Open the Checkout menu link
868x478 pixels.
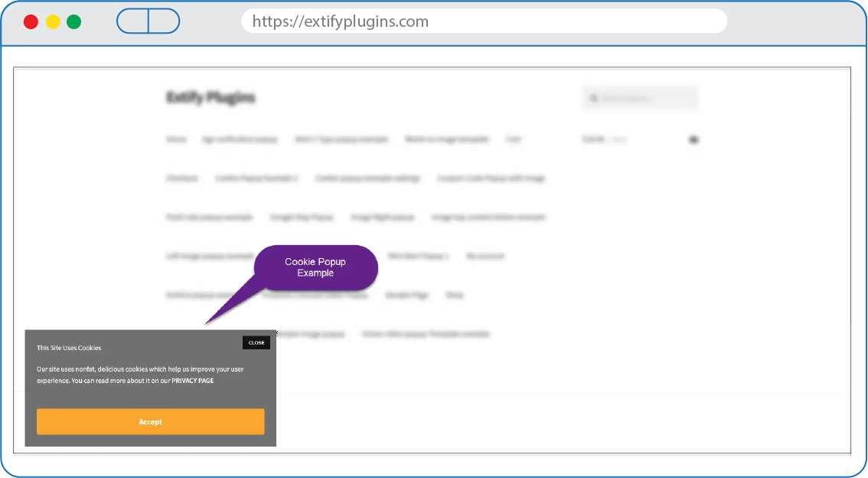coord(182,178)
